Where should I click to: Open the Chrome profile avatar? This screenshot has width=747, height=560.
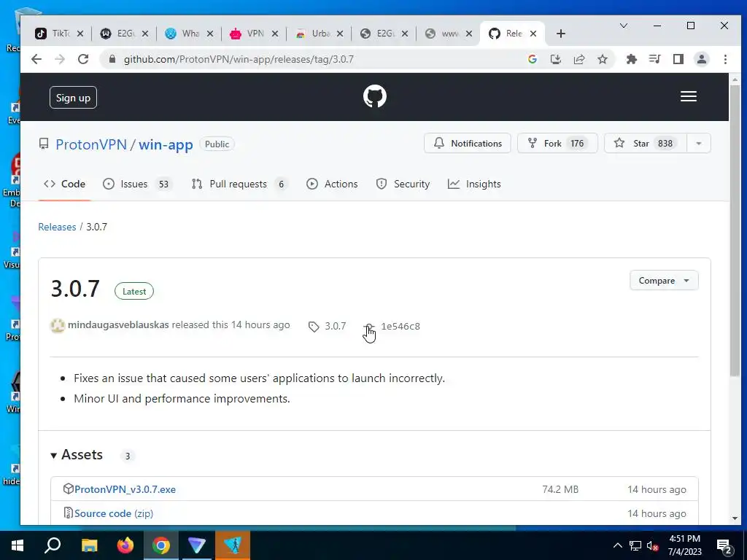702,59
